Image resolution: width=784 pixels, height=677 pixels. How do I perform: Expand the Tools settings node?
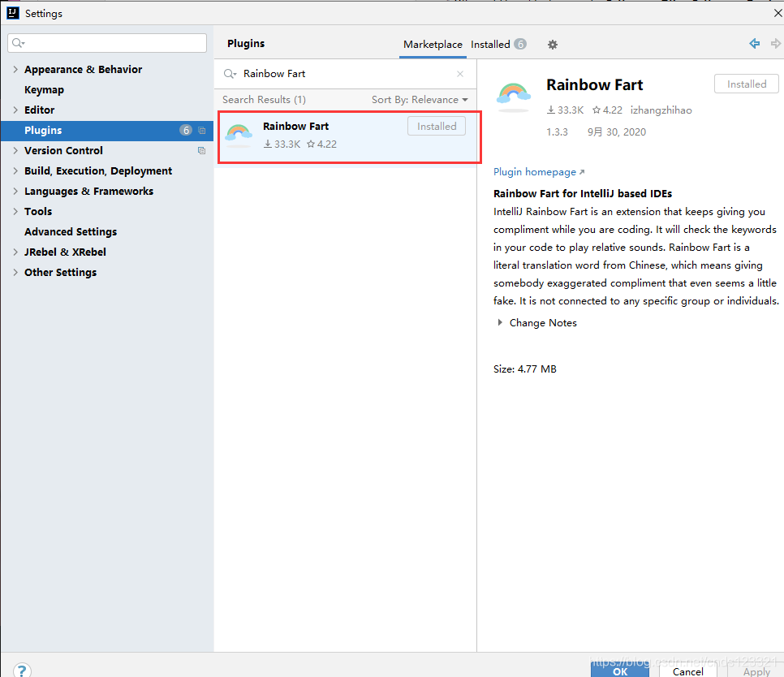[x=15, y=212]
